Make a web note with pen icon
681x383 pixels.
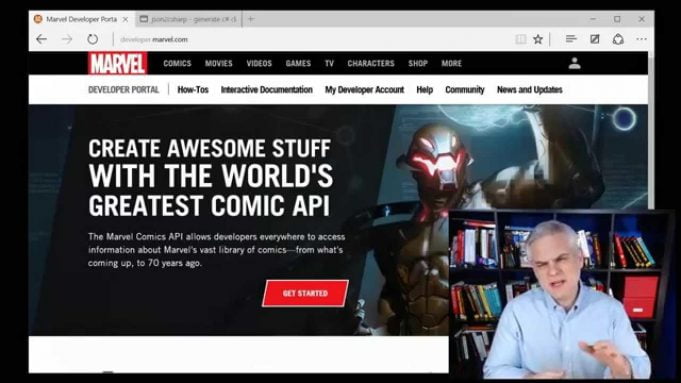595,40
